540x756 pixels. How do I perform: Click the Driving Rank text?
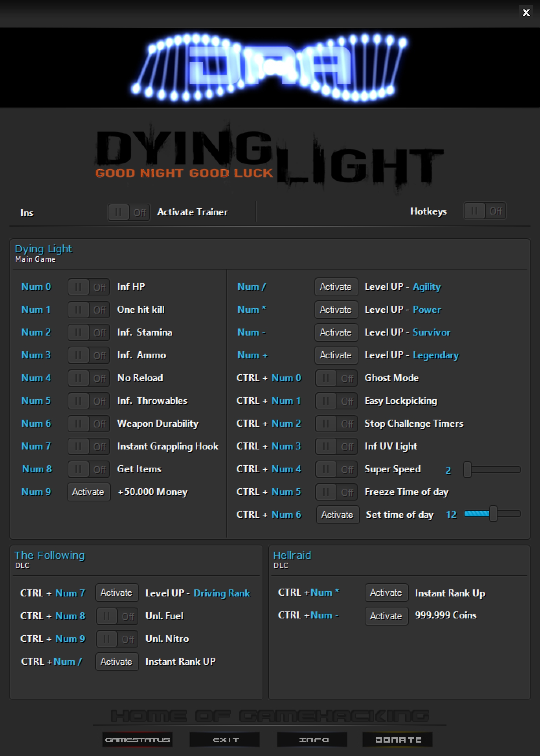pos(222,593)
